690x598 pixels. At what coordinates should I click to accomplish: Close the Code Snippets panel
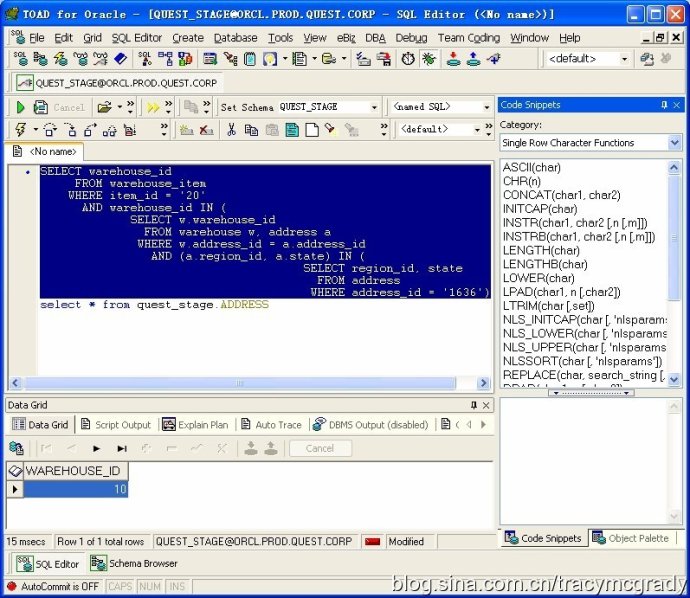coord(677,105)
